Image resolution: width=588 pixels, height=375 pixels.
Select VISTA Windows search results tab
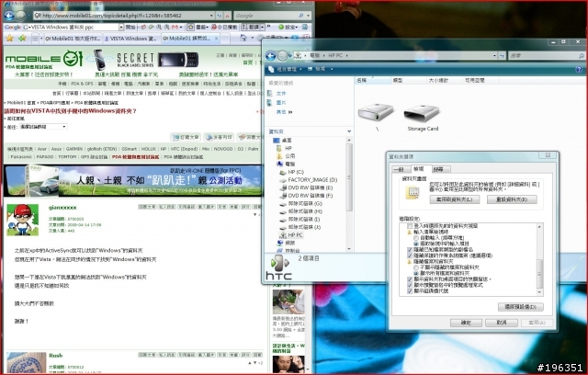click(x=130, y=39)
